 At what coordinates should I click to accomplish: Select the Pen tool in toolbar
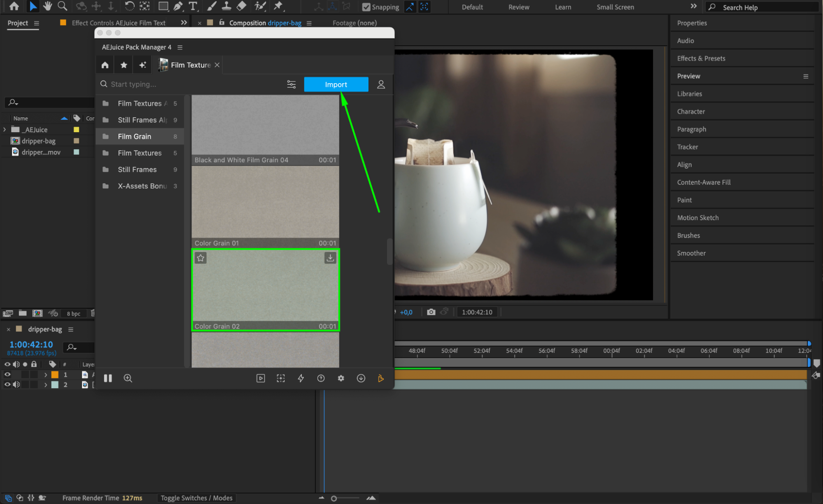click(178, 6)
